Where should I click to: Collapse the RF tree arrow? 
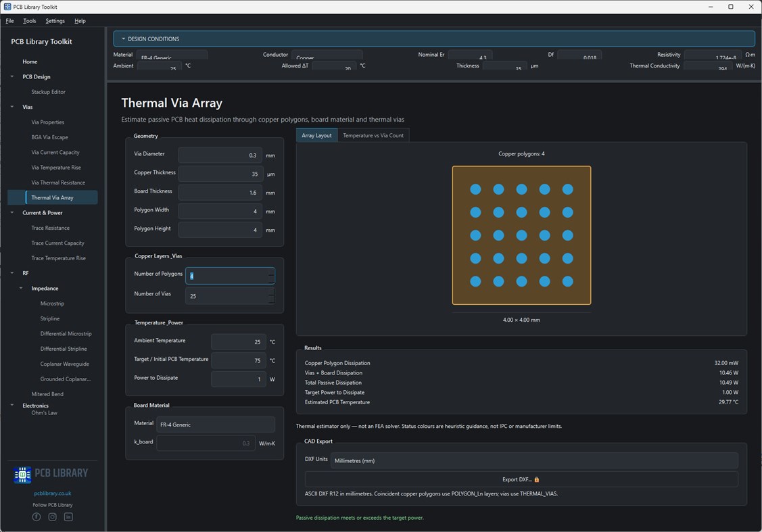12,273
